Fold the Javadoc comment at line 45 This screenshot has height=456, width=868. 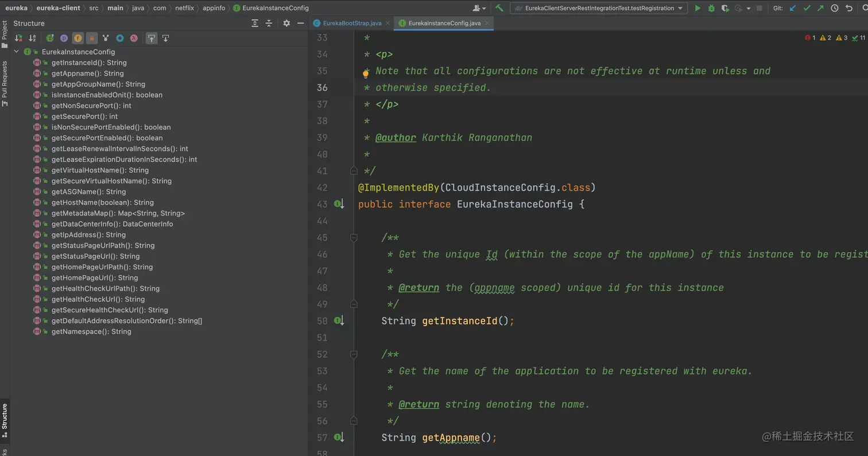tap(354, 238)
